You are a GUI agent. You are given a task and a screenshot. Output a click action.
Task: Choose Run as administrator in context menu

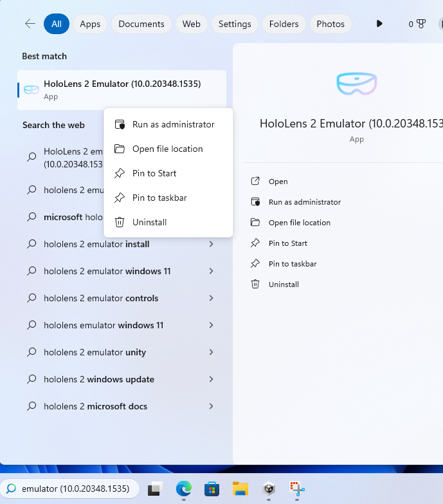tap(168, 124)
